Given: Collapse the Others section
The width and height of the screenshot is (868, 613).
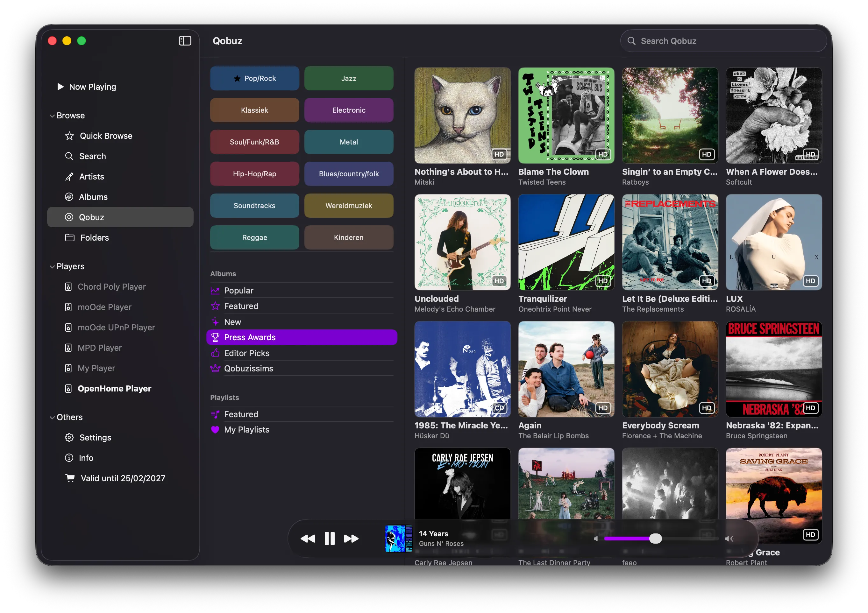Looking at the screenshot, I should pyautogui.click(x=52, y=417).
